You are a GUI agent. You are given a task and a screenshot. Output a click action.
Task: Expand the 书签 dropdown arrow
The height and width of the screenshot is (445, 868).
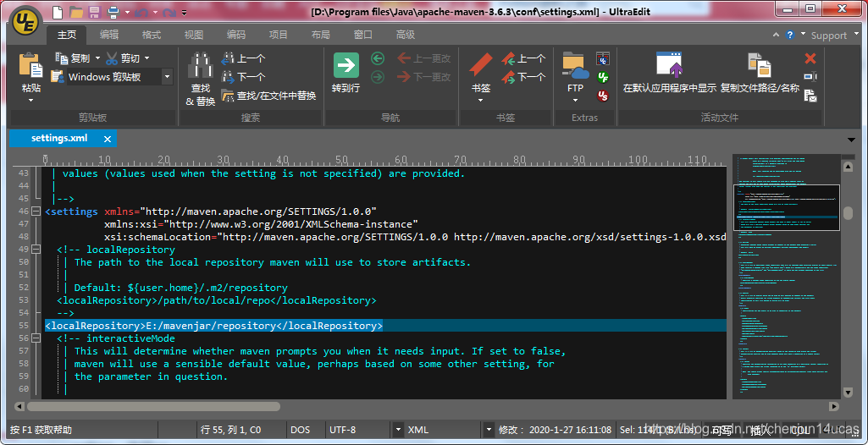(x=480, y=100)
